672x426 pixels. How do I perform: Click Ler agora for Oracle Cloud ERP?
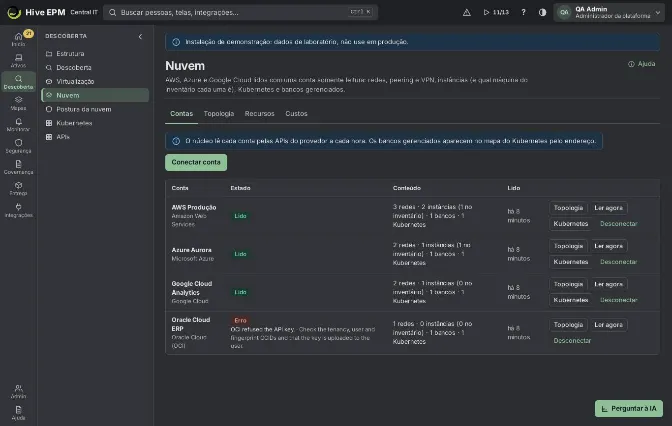608,325
